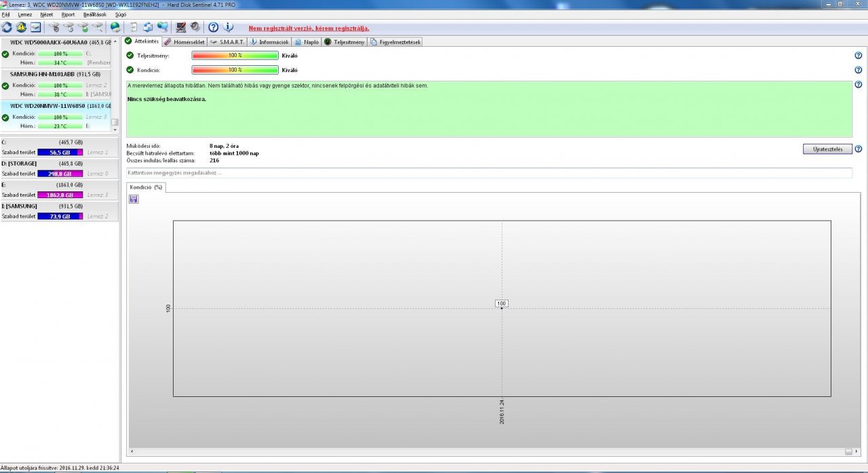Open the Súgó menu
The image size is (868, 473).
121,14
